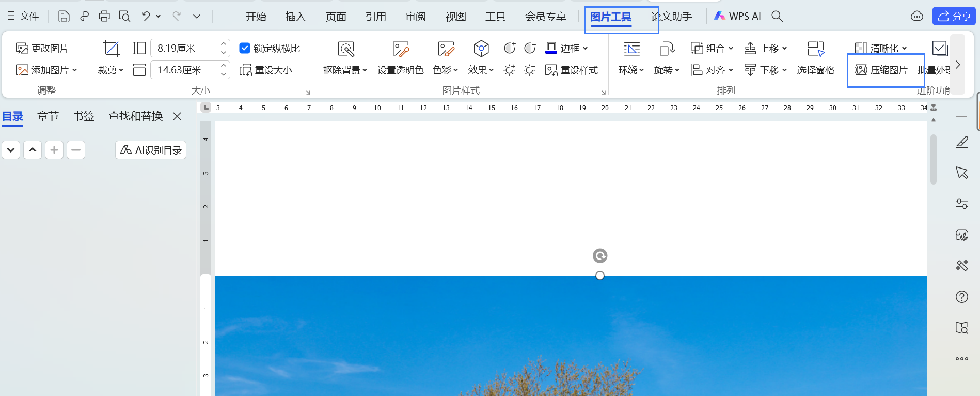Switch to the 视图 tab
This screenshot has width=980, height=396.
(x=455, y=17)
